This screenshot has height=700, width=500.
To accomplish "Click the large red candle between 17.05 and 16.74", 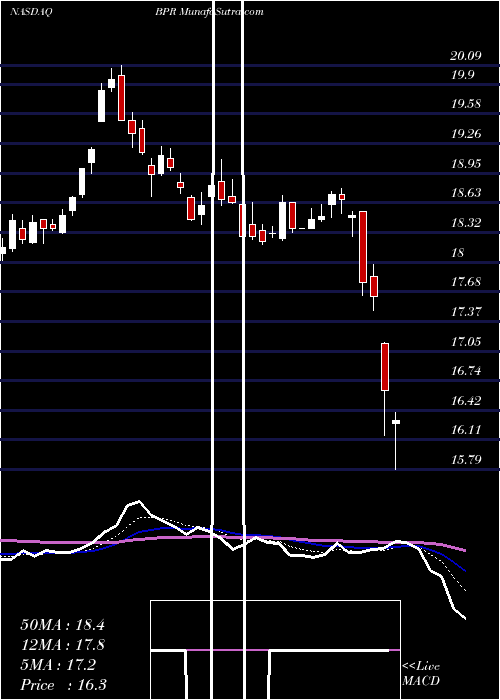I will click(x=385, y=367).
